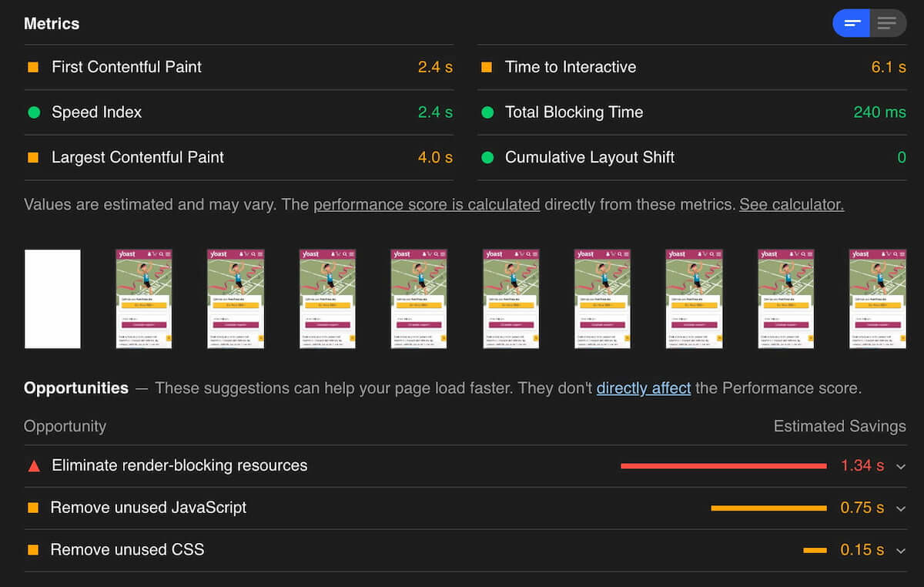Switch metrics to the compact view toggle
The width and height of the screenshot is (924, 587).
(x=852, y=23)
